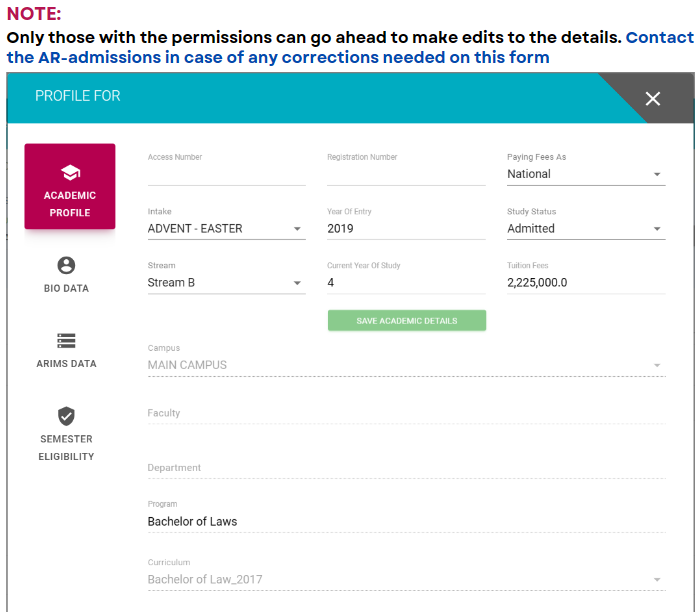Select the Year Of Entry 2019 field
Screen dimensions: 696x612
point(406,229)
